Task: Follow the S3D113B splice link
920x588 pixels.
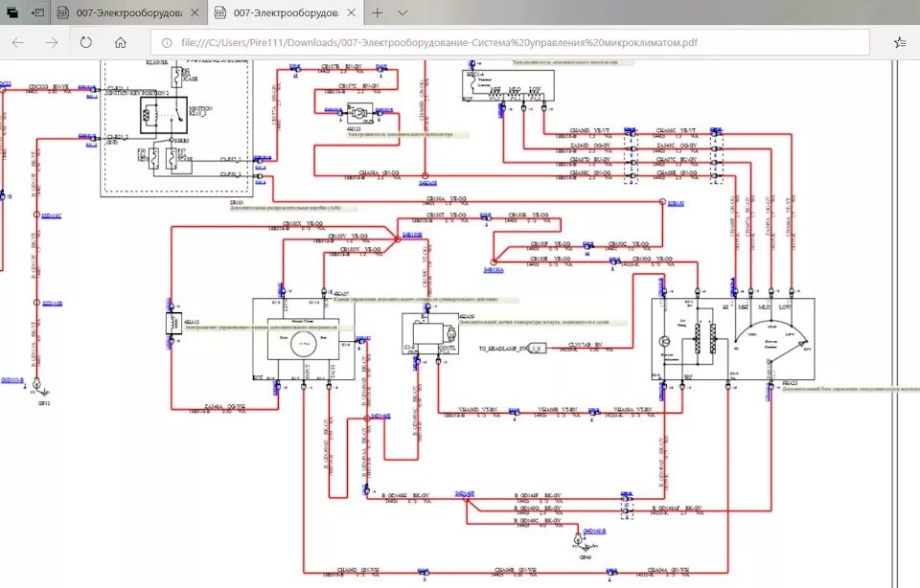Action: pyautogui.click(x=52, y=303)
